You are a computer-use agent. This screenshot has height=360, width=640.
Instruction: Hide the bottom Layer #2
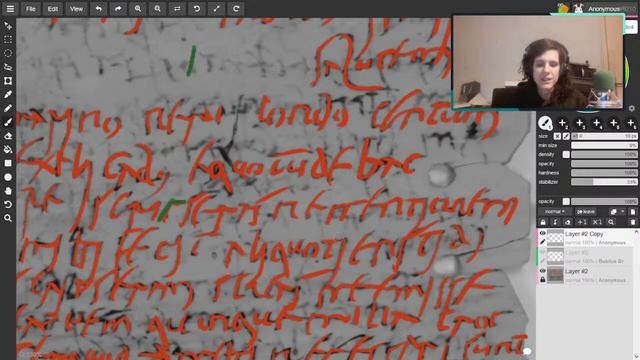click(x=542, y=271)
